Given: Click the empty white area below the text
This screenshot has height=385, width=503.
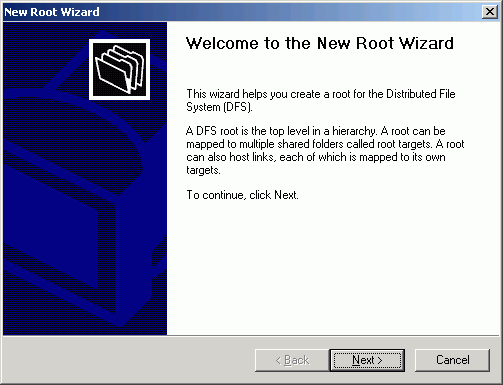Looking at the screenshot, I should (x=333, y=267).
